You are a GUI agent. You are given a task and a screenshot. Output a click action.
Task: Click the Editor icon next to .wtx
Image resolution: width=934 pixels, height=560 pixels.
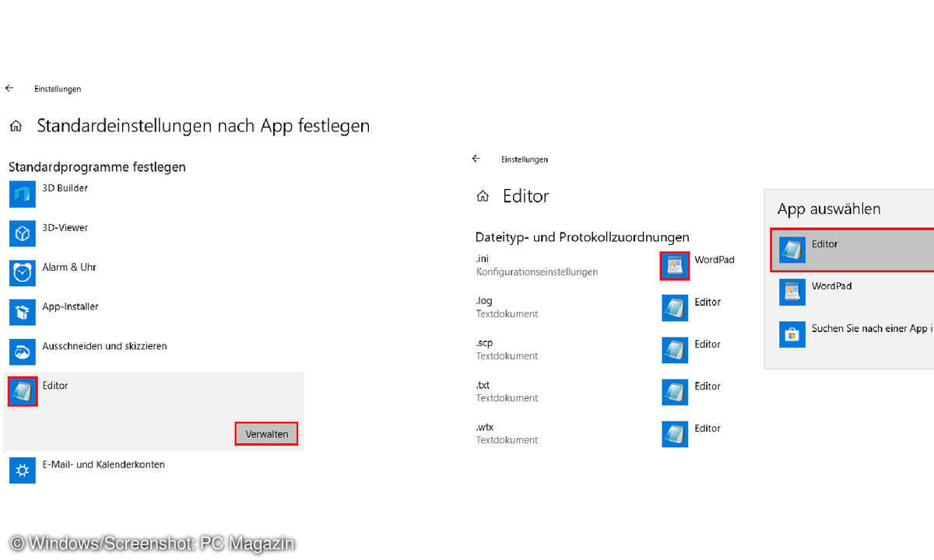(x=675, y=433)
